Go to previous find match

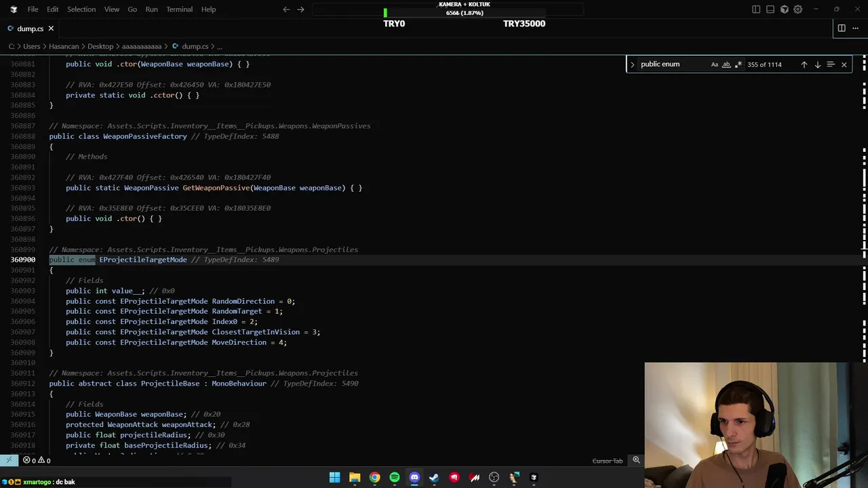804,64
